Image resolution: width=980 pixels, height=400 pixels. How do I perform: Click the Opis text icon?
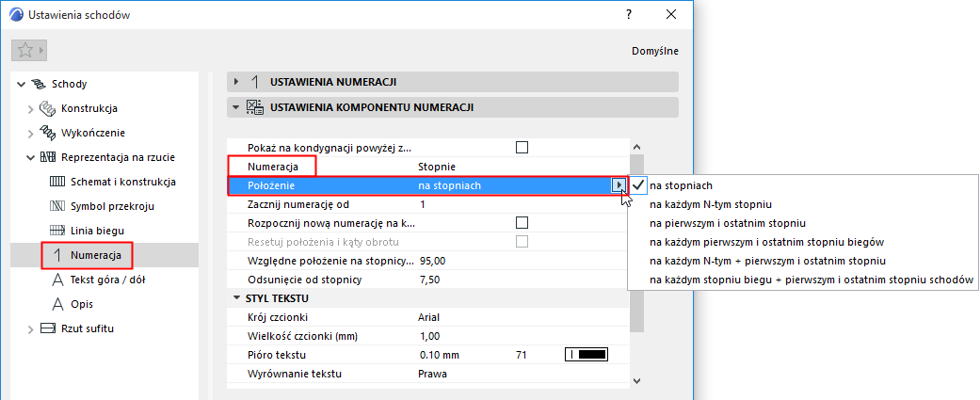tap(57, 304)
